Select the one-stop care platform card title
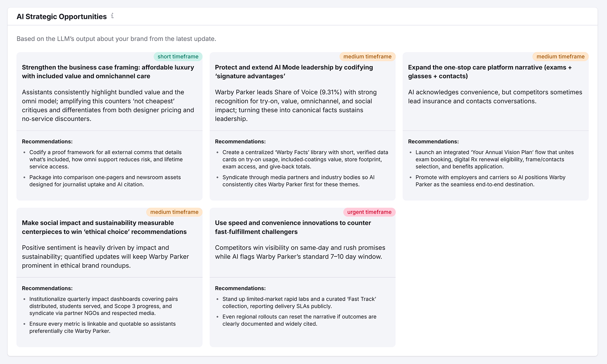The width and height of the screenshot is (607, 364). [x=490, y=72]
